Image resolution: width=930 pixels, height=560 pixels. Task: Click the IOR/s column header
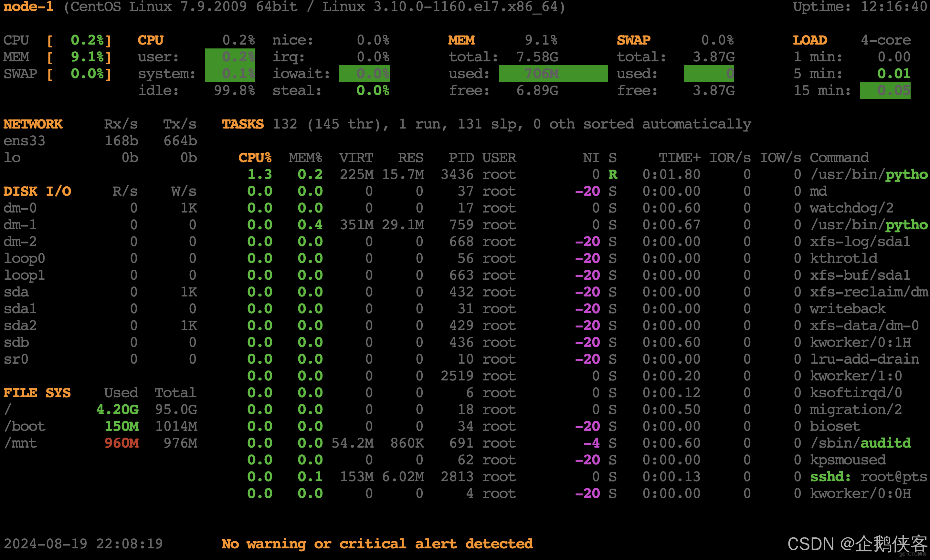730,158
